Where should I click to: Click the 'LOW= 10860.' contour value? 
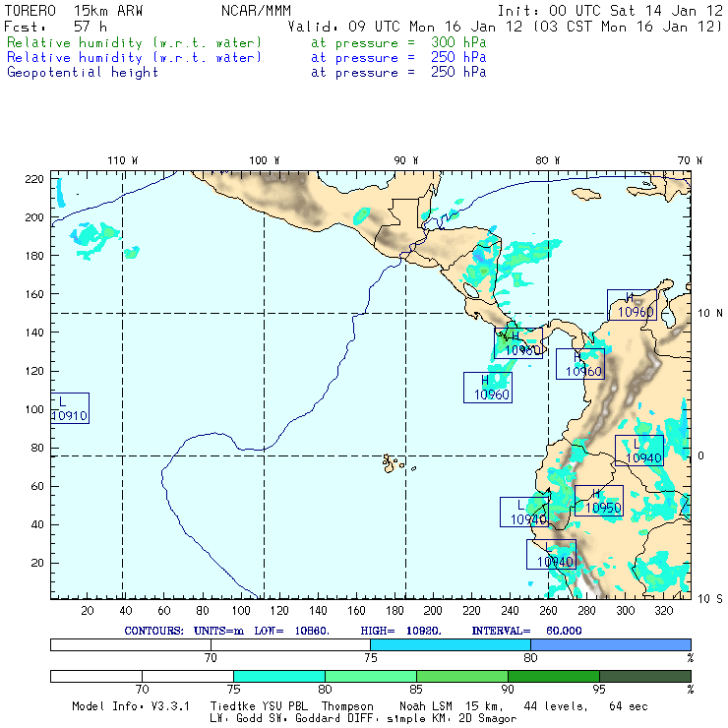(x=292, y=631)
